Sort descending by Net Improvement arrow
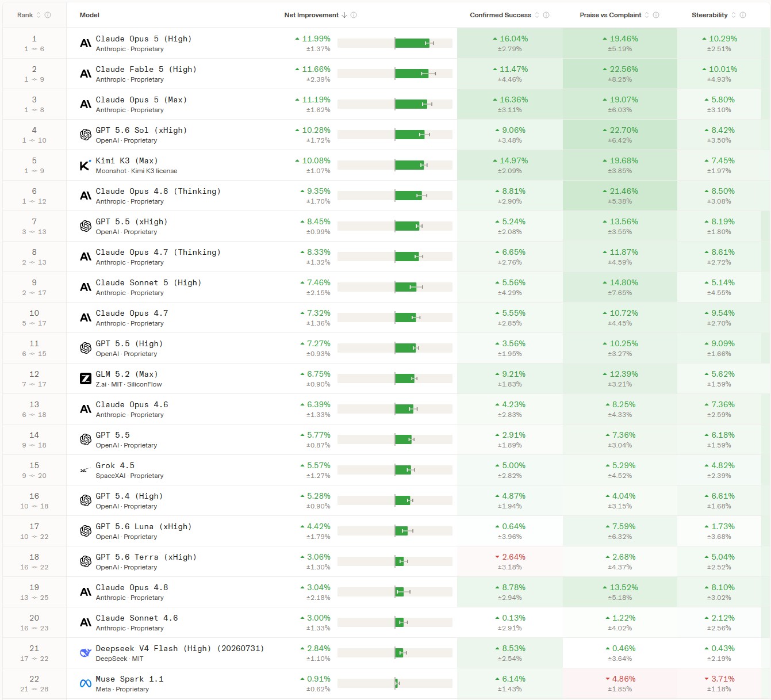 [x=344, y=15]
